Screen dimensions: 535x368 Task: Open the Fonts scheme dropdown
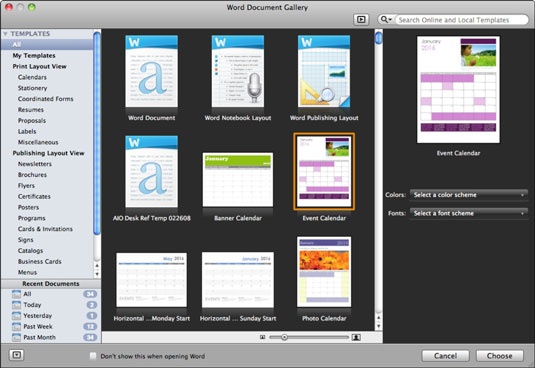tap(468, 213)
